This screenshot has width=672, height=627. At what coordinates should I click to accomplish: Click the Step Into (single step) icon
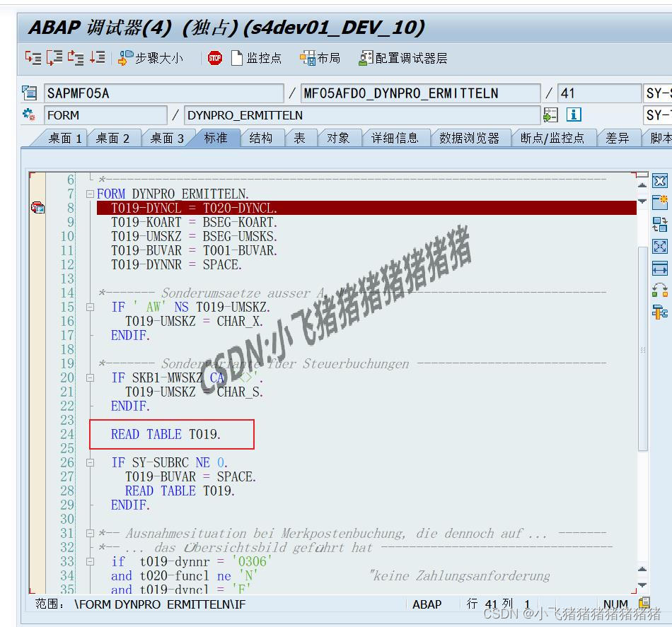(33, 57)
